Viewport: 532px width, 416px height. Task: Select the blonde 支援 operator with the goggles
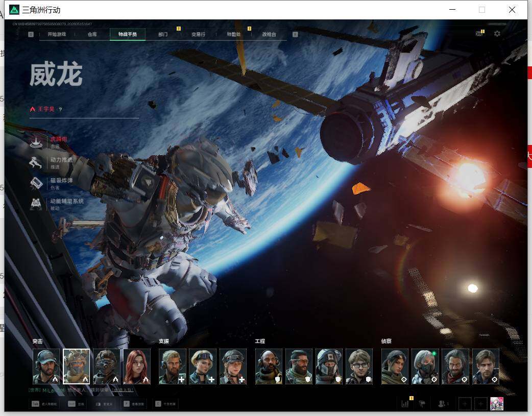[x=203, y=366]
